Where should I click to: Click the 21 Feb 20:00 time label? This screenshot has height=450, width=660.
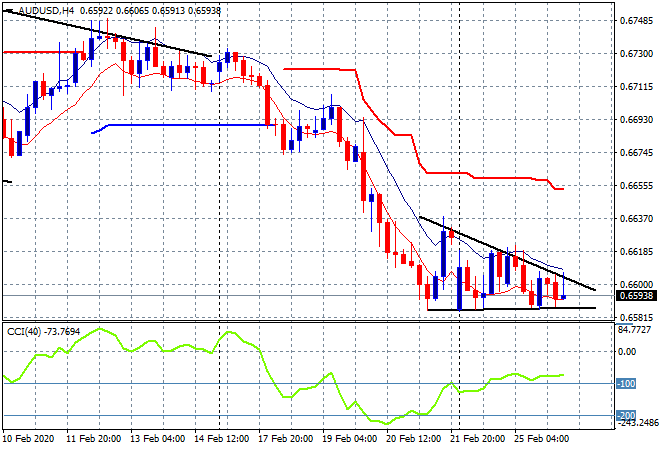point(477,439)
